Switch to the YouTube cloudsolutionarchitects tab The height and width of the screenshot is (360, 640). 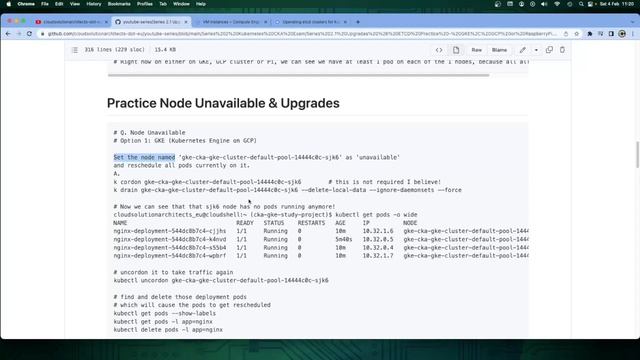72,22
